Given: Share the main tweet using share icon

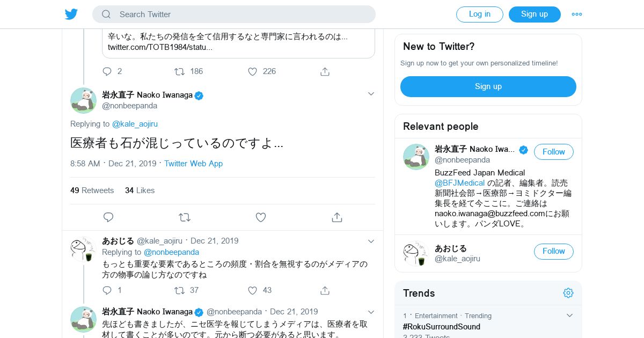Looking at the screenshot, I should (337, 217).
